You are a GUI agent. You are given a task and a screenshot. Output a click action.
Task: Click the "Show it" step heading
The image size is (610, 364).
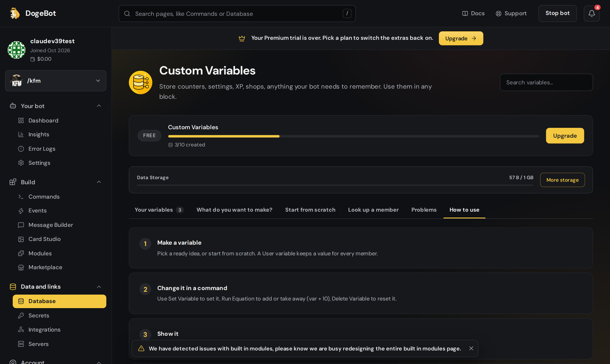168,334
